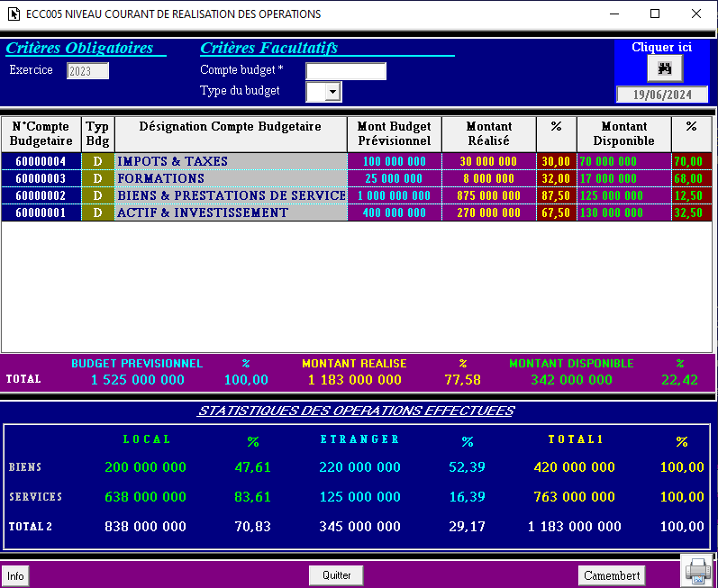Image resolution: width=718 pixels, height=588 pixels.
Task: Click the date field showing 19/06/2024
Action: click(662, 95)
